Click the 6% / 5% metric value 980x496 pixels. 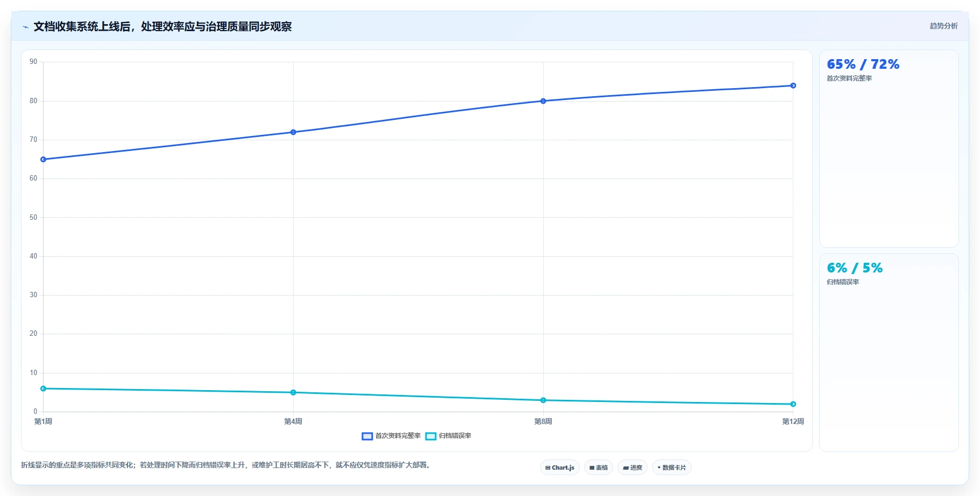coord(855,268)
